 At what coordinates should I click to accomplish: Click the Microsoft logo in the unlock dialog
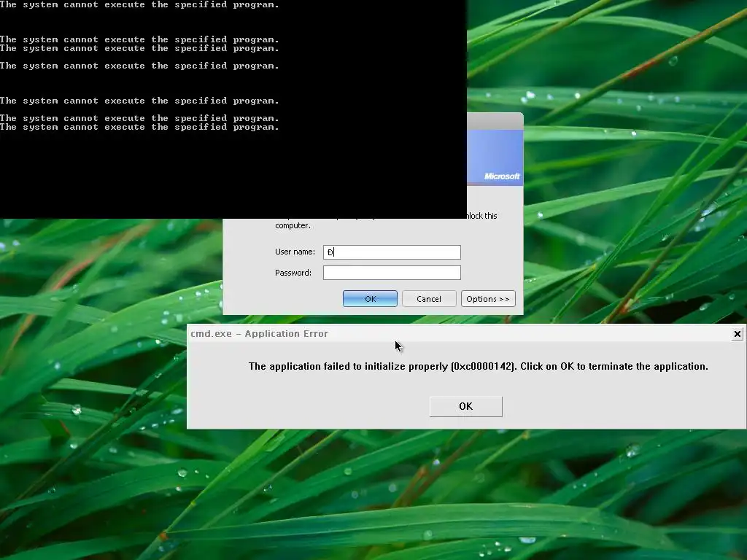coord(502,176)
